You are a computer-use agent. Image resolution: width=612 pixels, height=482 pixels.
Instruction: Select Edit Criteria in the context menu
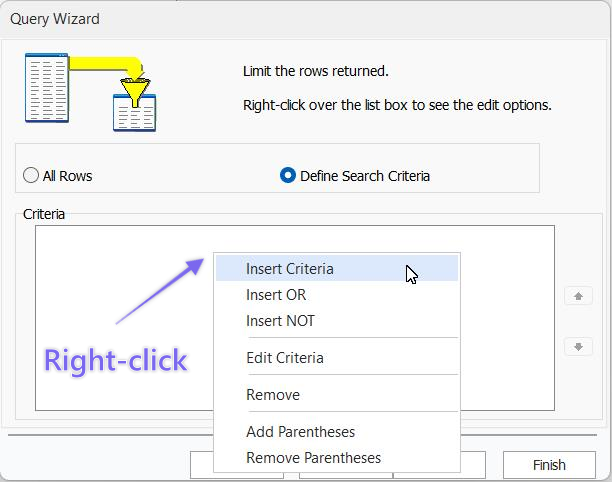coord(285,358)
